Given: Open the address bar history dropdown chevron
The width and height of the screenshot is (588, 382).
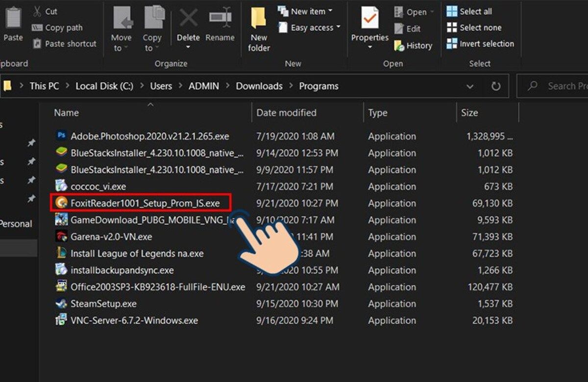Looking at the screenshot, I should coord(470,86).
